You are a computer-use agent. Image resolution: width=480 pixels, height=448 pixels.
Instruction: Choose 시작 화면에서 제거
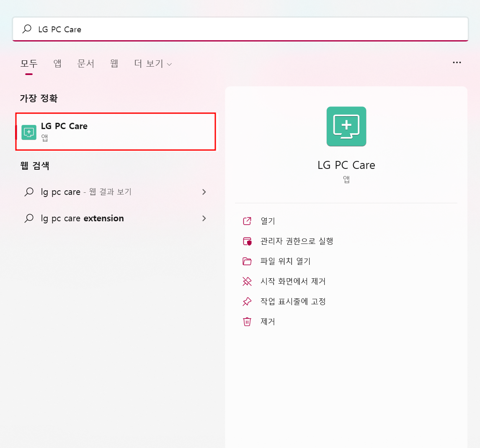point(293,282)
